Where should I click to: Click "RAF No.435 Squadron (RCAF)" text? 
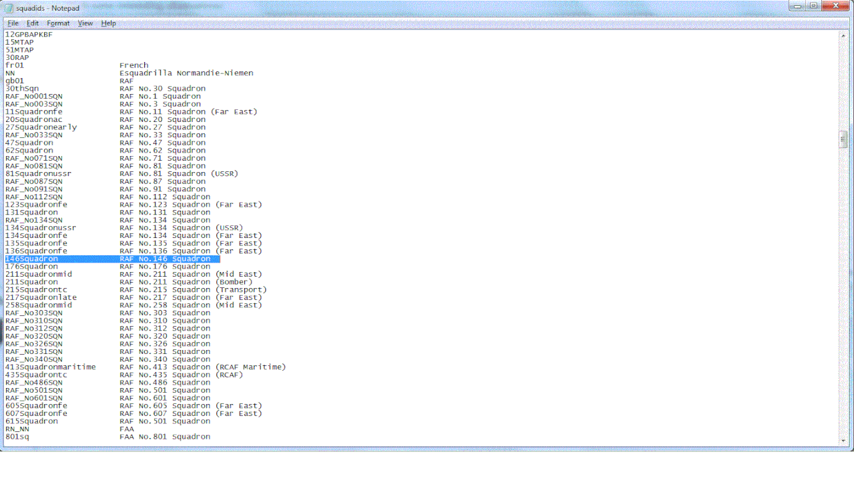click(181, 375)
